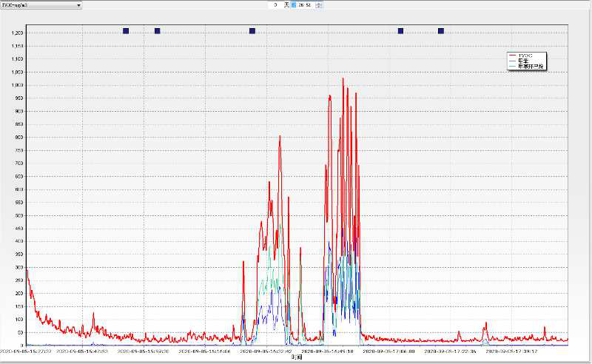This screenshot has height=364, width=592.
Task: Click the 甲苯 entry in the chart legend
Action: point(523,61)
